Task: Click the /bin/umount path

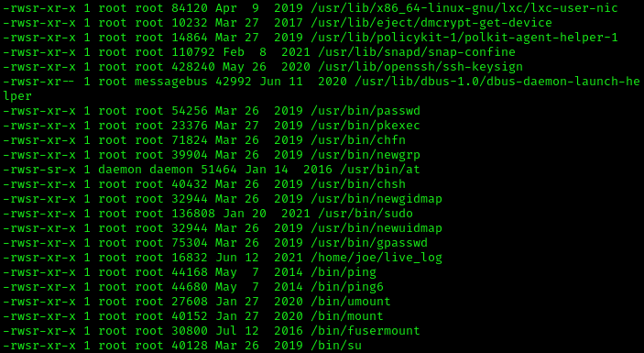Action: tap(351, 302)
